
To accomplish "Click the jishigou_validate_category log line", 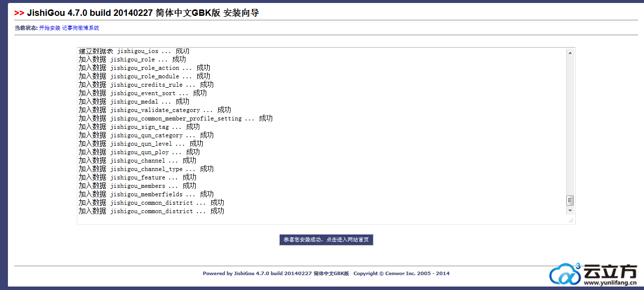I will [x=155, y=110].
